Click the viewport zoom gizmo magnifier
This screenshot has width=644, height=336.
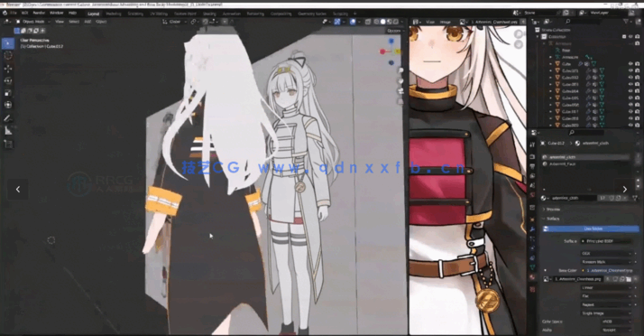400,71
